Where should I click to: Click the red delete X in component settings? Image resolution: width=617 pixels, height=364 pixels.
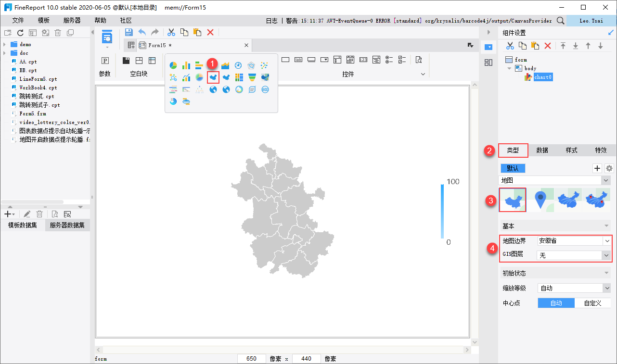tap(547, 46)
